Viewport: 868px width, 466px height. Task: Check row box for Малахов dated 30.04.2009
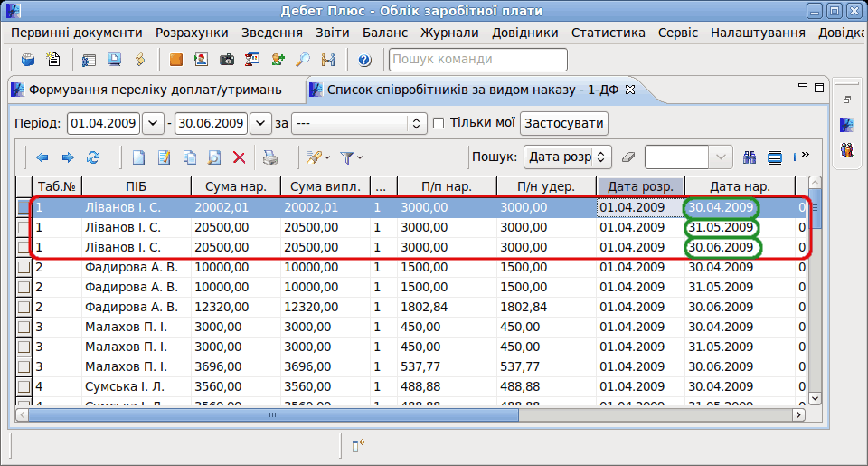pos(24,328)
